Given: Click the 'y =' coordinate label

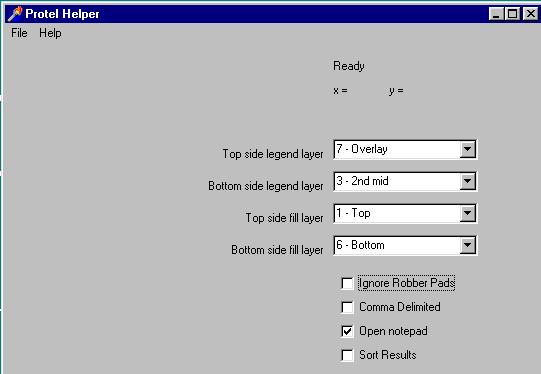Looking at the screenshot, I should pos(396,91).
